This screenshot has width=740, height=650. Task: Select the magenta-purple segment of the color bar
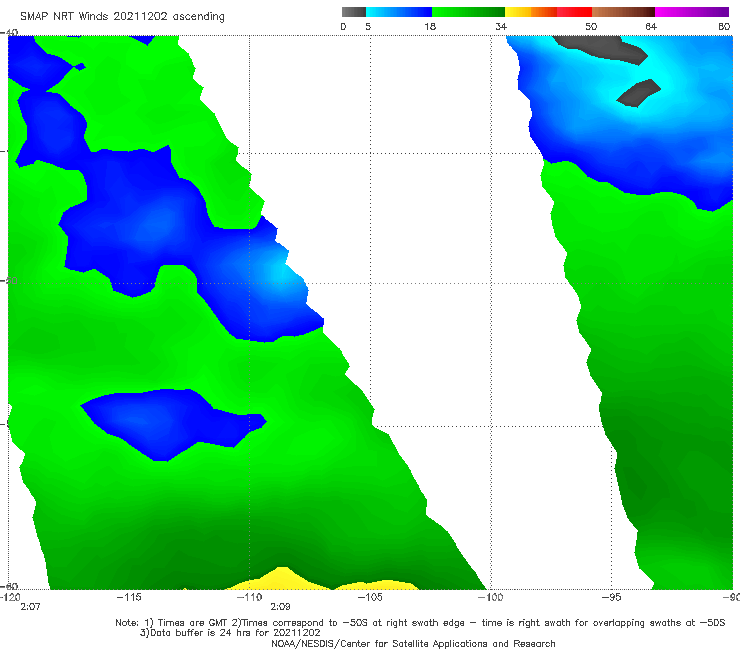[x=692, y=12]
